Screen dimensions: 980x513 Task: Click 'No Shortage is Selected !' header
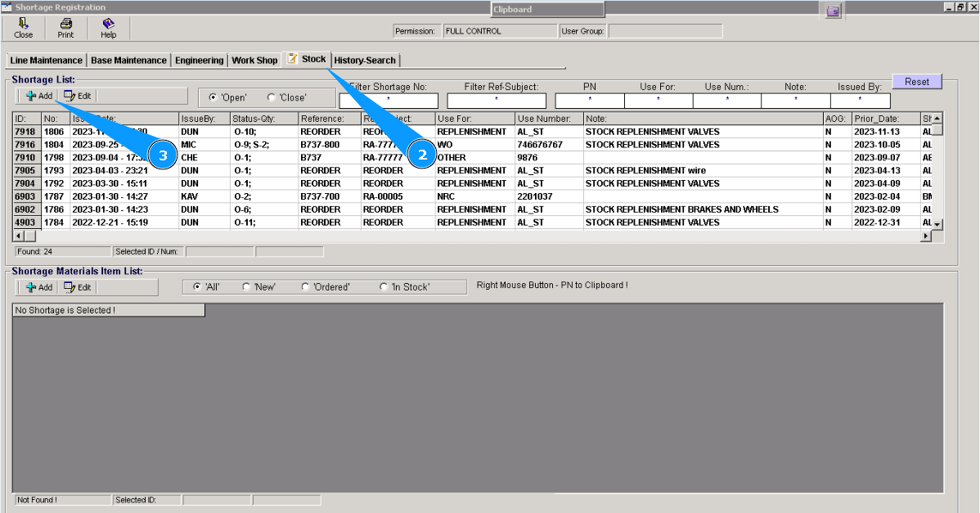click(x=109, y=311)
